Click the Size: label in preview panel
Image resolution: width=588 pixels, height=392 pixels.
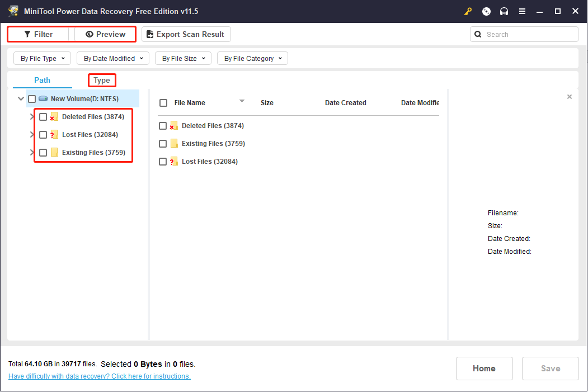point(495,225)
